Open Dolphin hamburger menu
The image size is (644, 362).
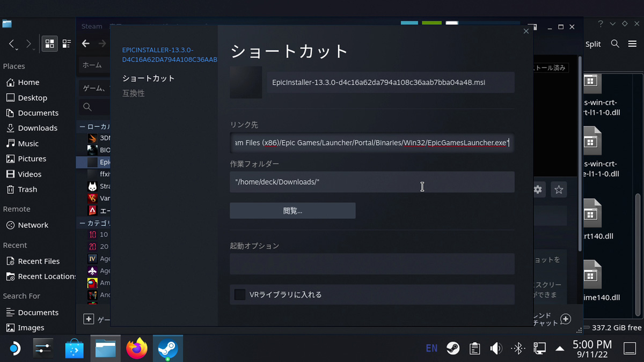pos(632,44)
